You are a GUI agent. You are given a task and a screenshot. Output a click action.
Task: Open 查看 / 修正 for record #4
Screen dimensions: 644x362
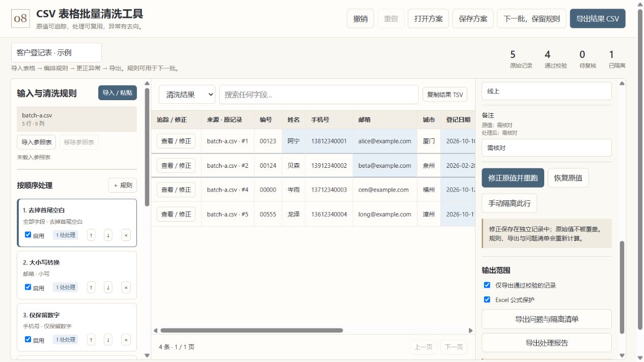point(176,190)
